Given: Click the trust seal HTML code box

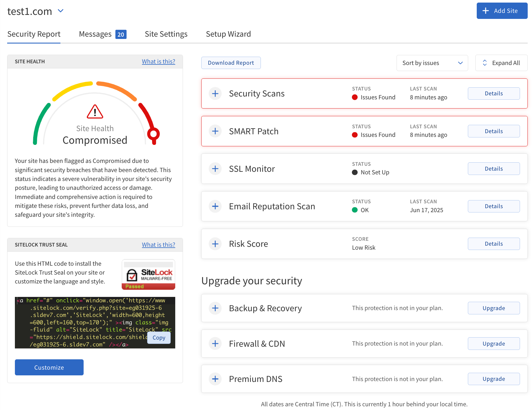Looking at the screenshot, I should click(x=95, y=323).
